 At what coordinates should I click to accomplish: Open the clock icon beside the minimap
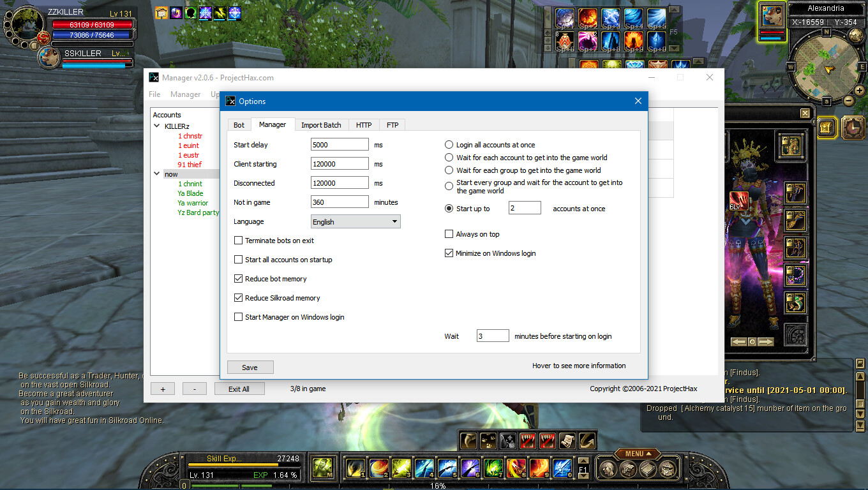pos(852,128)
